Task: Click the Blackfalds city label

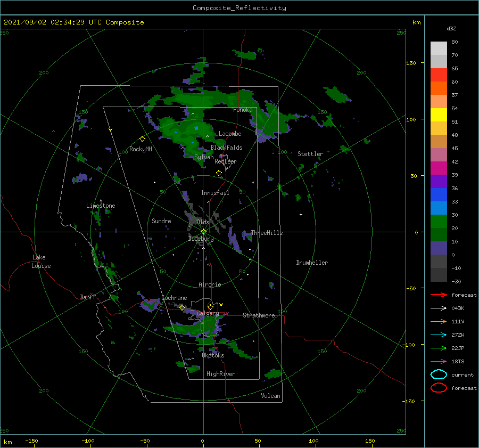Action: (x=226, y=148)
